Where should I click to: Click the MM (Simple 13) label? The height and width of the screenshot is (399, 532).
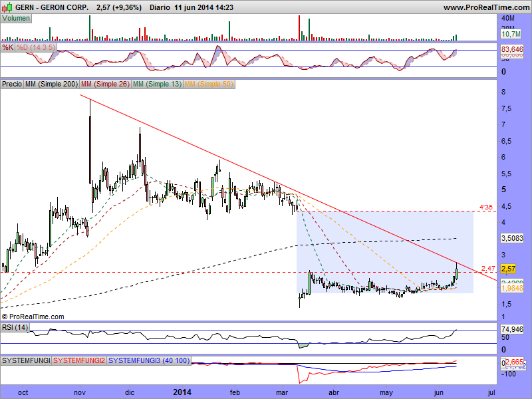click(x=157, y=84)
